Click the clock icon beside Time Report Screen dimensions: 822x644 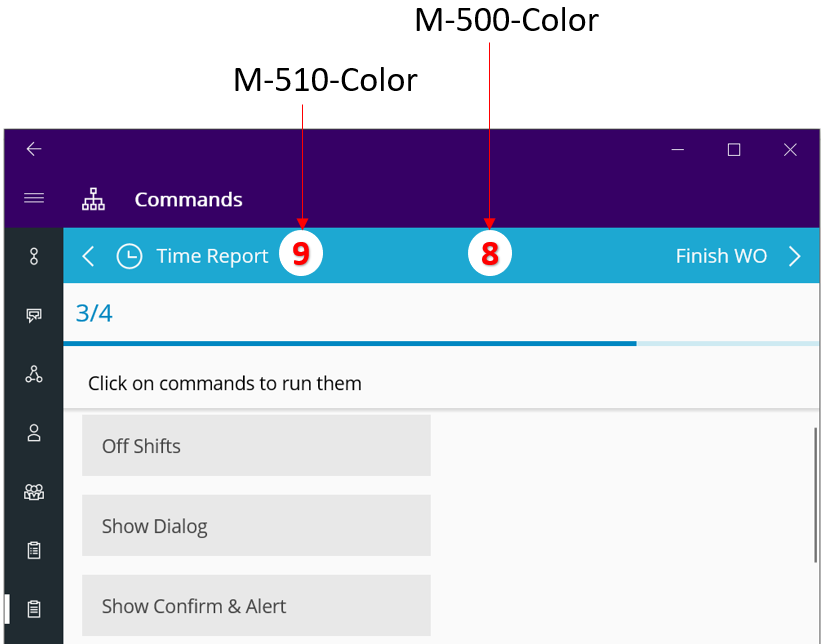click(x=129, y=256)
